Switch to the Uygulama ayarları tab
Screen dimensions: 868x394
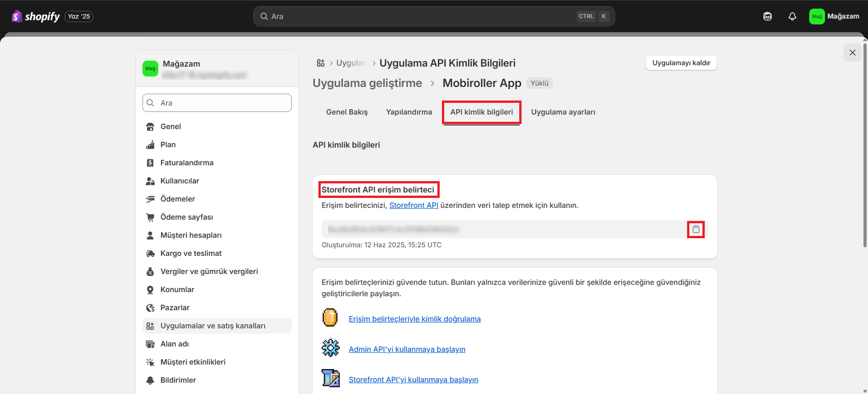point(563,112)
